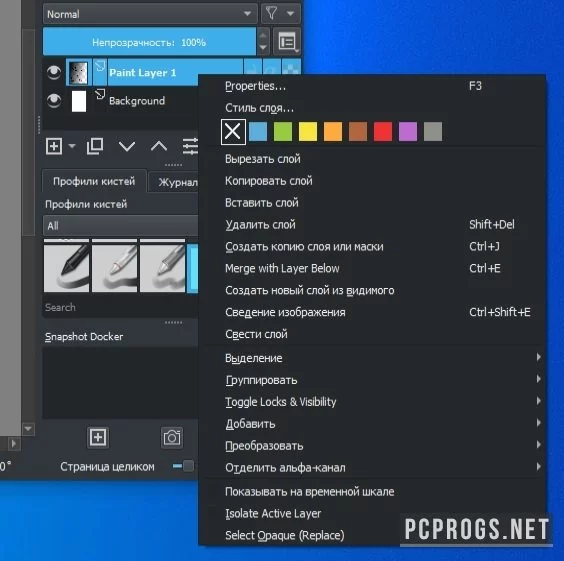Choose Стиль слоя... menu entry

point(372,108)
